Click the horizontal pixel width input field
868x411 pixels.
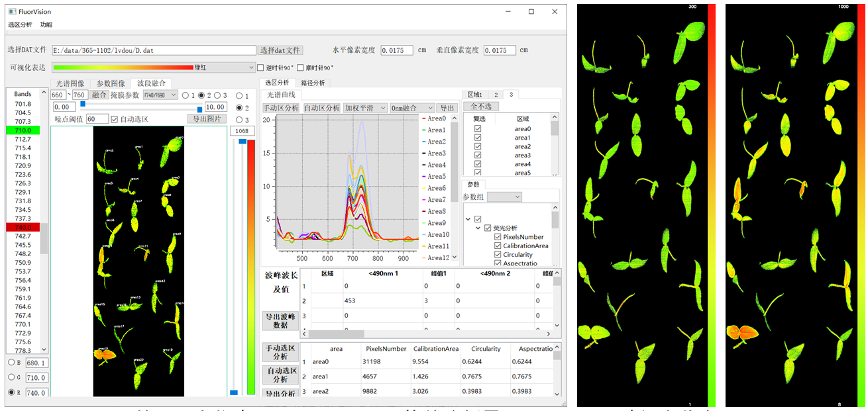click(x=397, y=50)
